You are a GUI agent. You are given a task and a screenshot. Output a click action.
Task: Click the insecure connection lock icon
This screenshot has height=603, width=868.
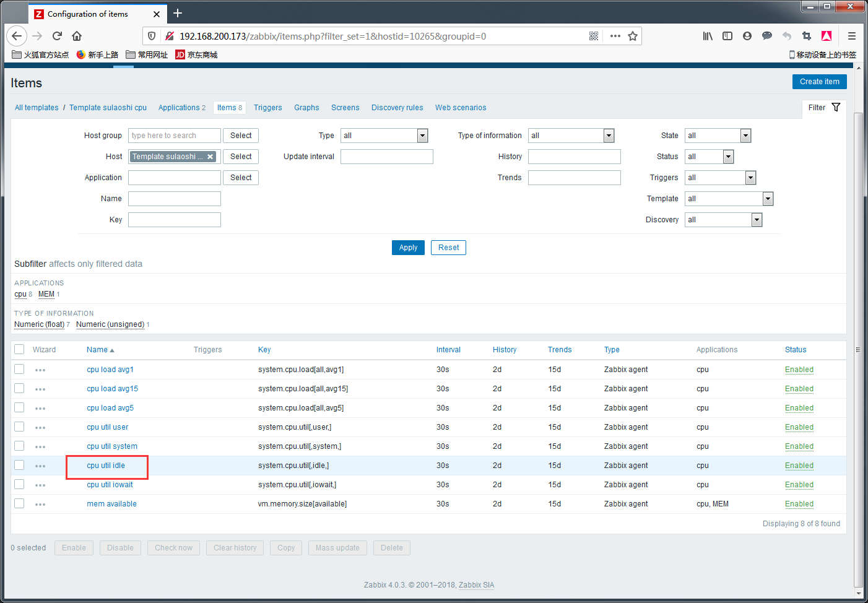(x=169, y=36)
